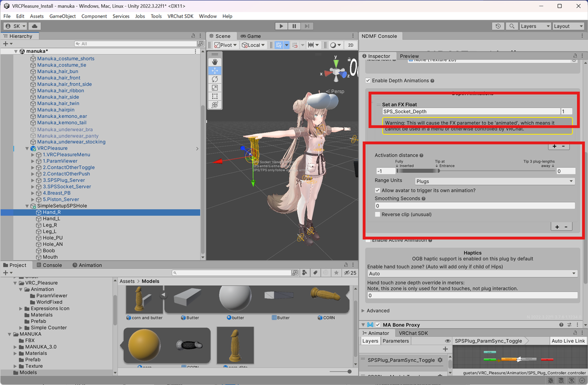Open the VRChat SDK menu
The image size is (588, 385).
[x=180, y=16]
